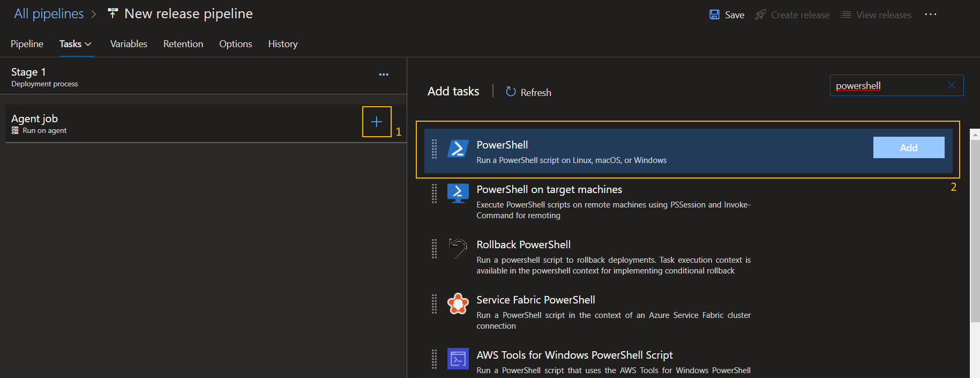Screen dimensions: 980x378
Task: Click the release pipeline icon beside title
Action: [x=113, y=13]
